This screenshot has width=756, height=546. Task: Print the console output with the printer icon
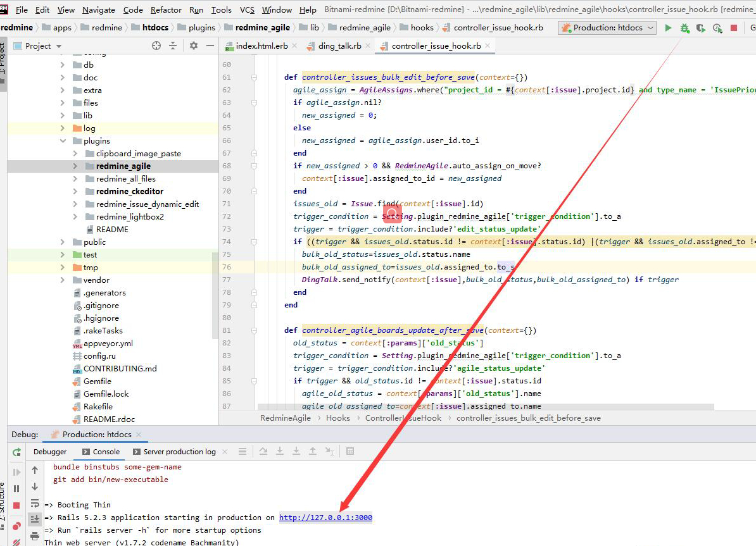35,536
